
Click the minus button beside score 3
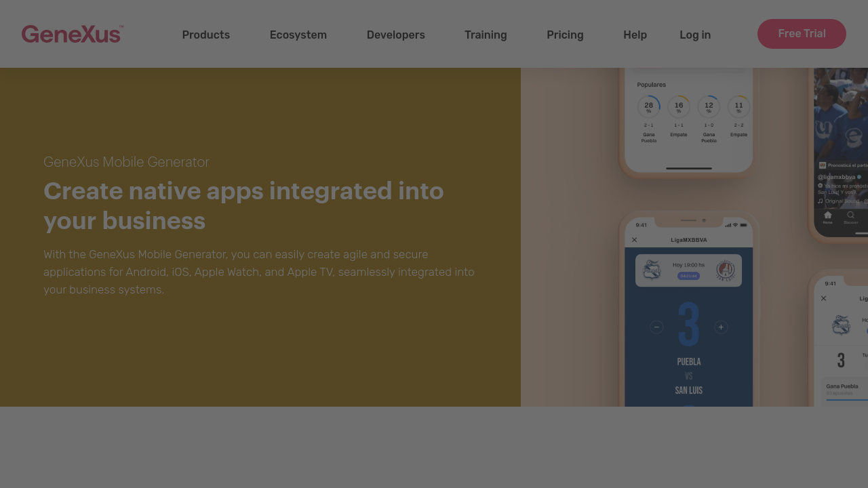pos(656,327)
